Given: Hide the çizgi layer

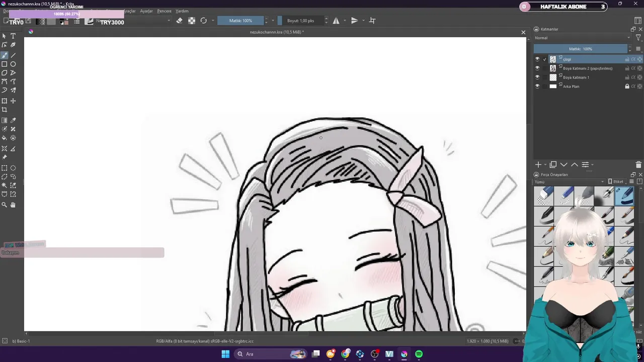Looking at the screenshot, I should tap(537, 59).
